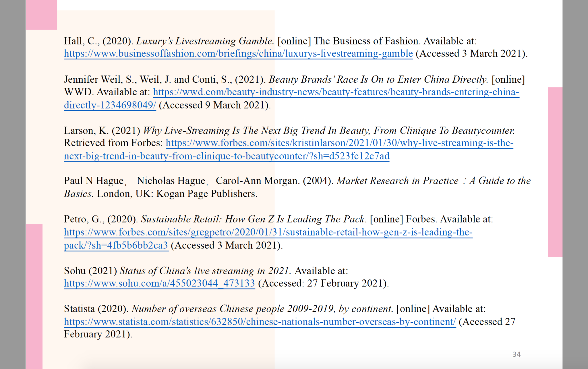
Task: Open the Statista chinese-nationals statistics link
Action: 260,322
